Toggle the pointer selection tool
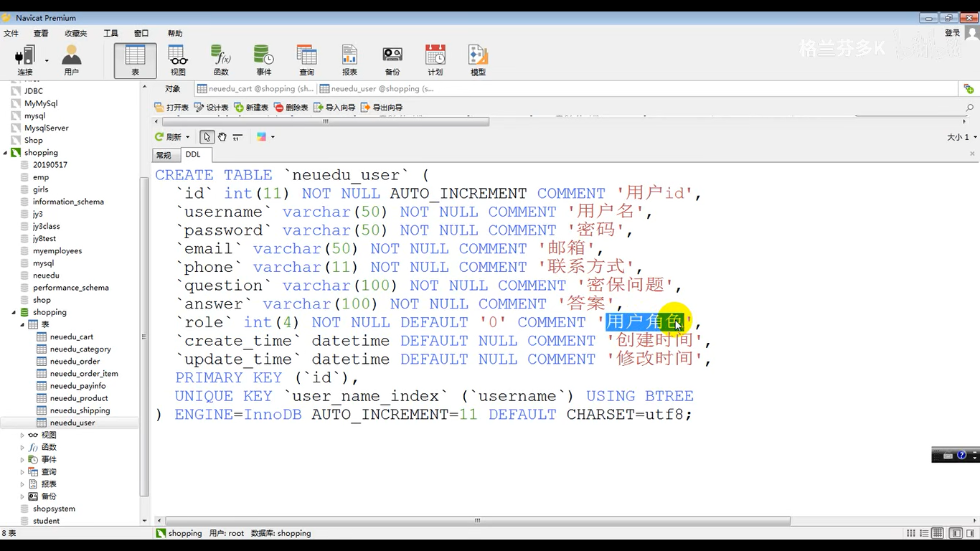This screenshot has height=551, width=980. point(207,136)
